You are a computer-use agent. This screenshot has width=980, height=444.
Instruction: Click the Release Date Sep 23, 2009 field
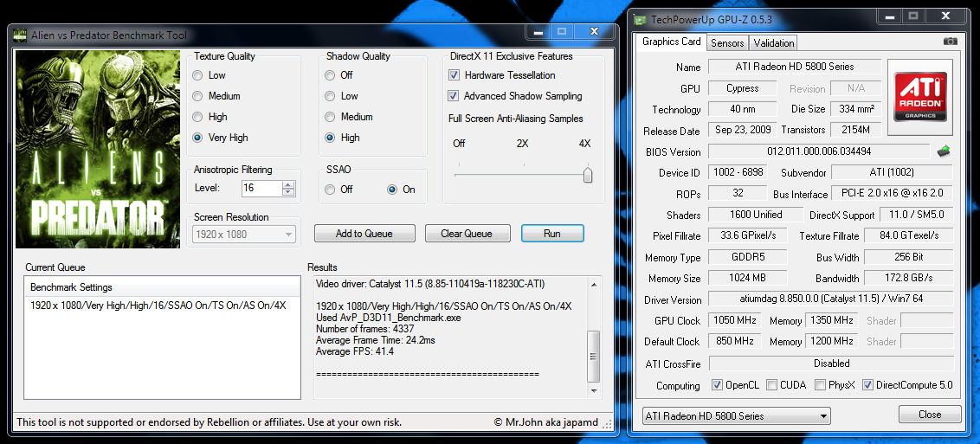click(743, 130)
